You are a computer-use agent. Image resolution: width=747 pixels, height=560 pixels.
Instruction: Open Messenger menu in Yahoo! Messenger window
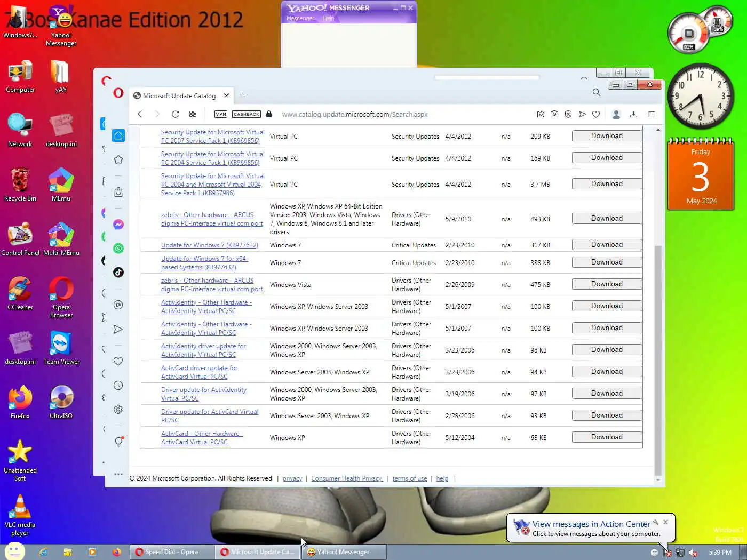[300, 18]
